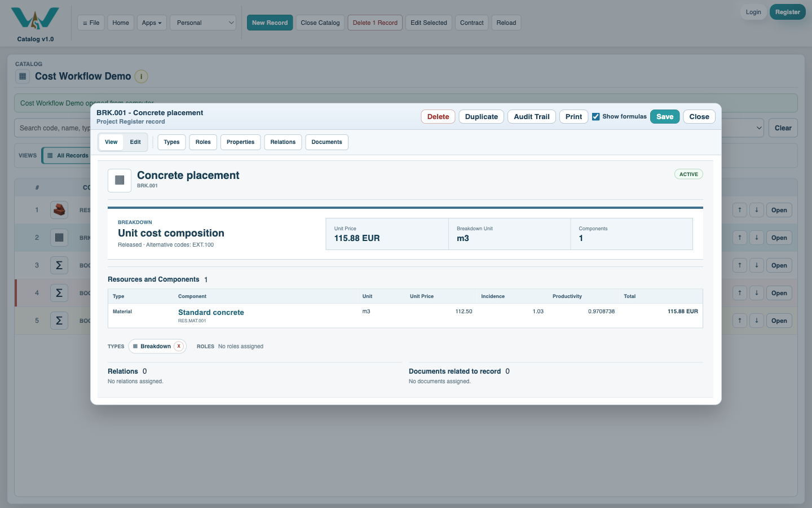Image resolution: width=812 pixels, height=508 pixels.
Task: Close the record dialog
Action: pyautogui.click(x=699, y=117)
